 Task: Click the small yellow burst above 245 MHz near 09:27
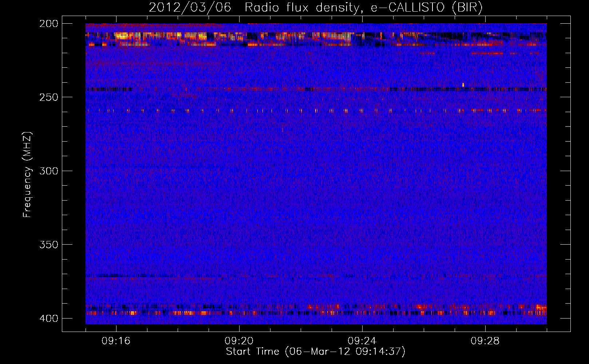point(463,85)
